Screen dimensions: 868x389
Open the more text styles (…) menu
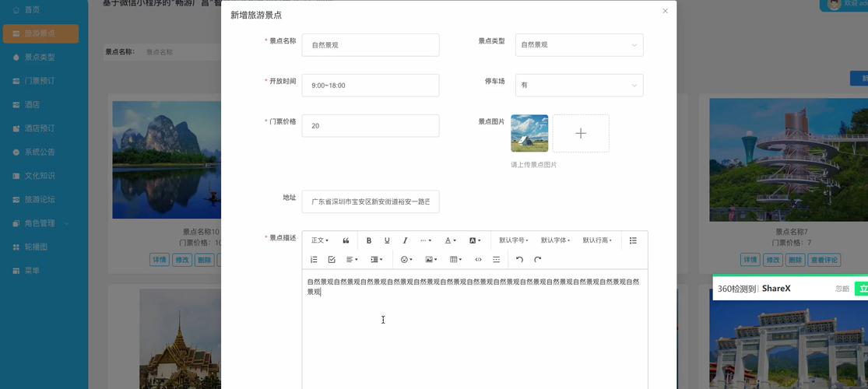[x=426, y=240]
